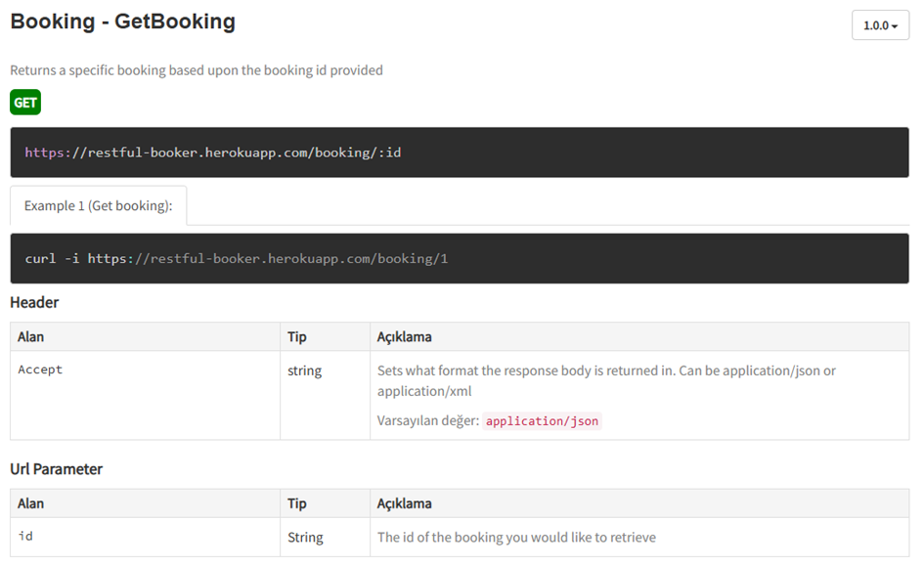Click the Url Parameter section heading
This screenshot has width=924, height=566.
tap(57, 469)
